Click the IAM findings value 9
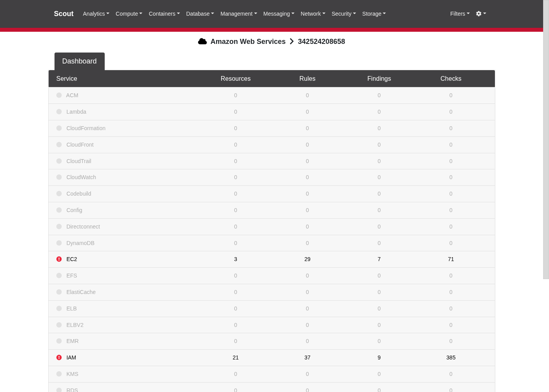Screen dimensions: 549x392 click(379, 358)
